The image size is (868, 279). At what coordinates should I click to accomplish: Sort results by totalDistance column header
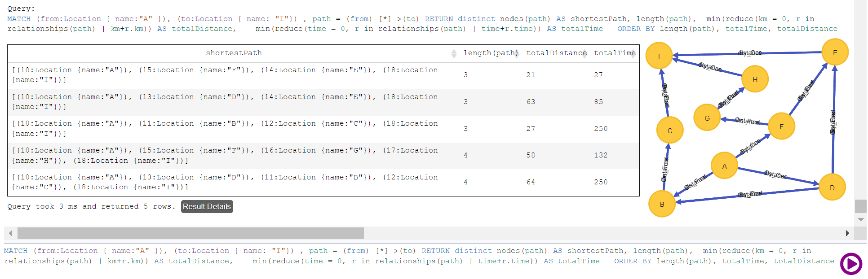coord(556,53)
